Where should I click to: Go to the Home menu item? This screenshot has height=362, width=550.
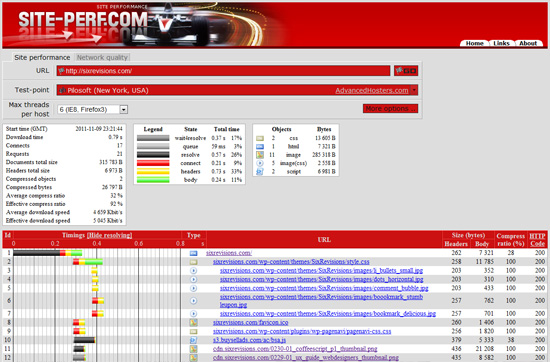click(475, 43)
